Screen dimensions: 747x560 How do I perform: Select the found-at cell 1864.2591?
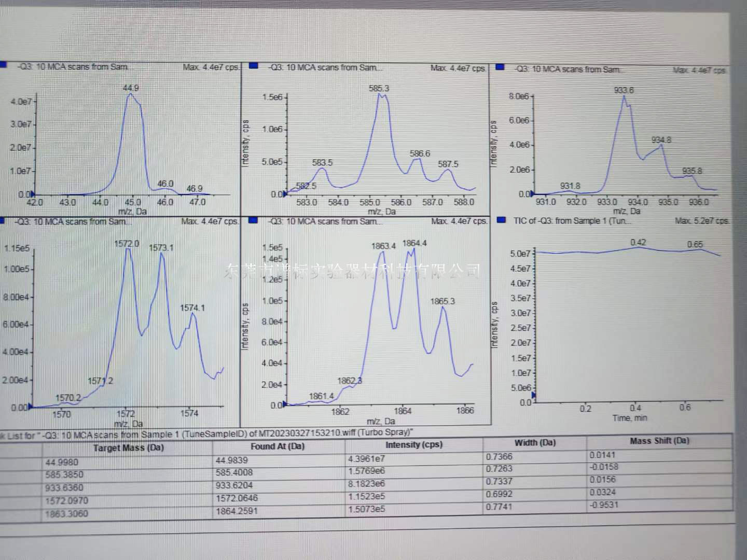coord(237,511)
